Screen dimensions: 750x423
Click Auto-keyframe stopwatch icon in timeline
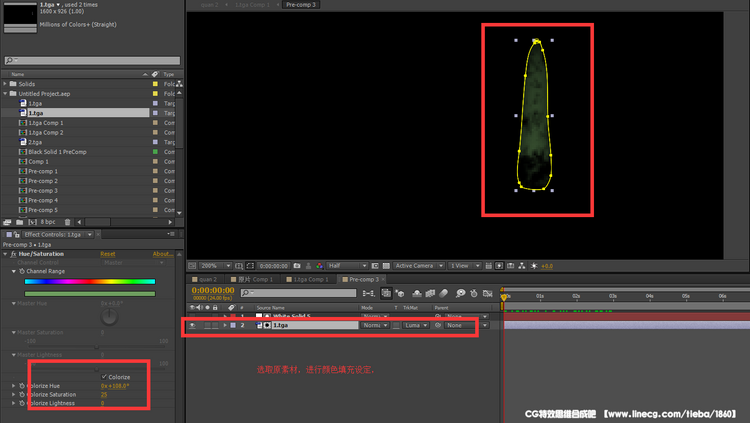pyautogui.click(x=474, y=293)
